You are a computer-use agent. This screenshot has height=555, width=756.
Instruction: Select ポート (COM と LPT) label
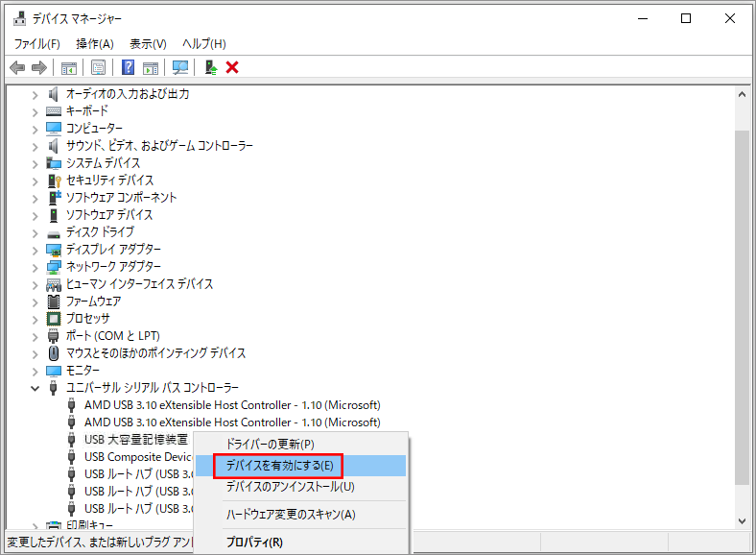113,336
